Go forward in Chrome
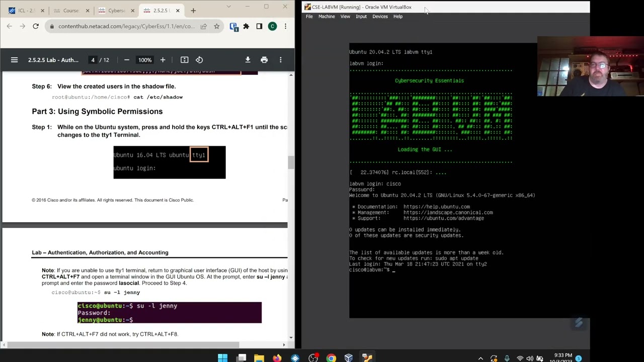This screenshot has height=362, width=644. [23, 26]
